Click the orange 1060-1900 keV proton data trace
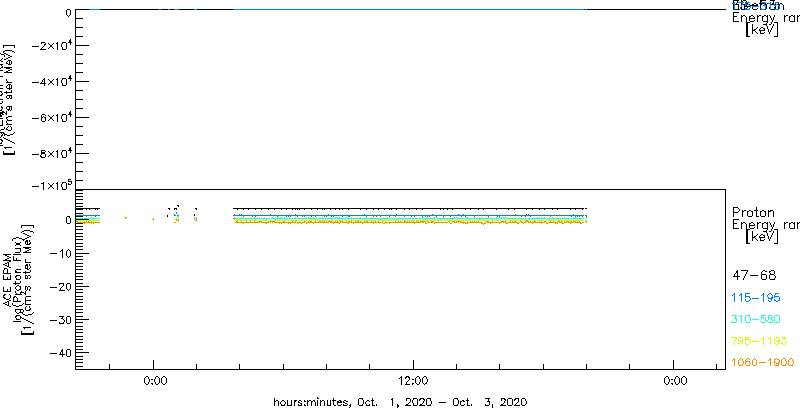Screen dimensions: 800x410 (410, 222)
